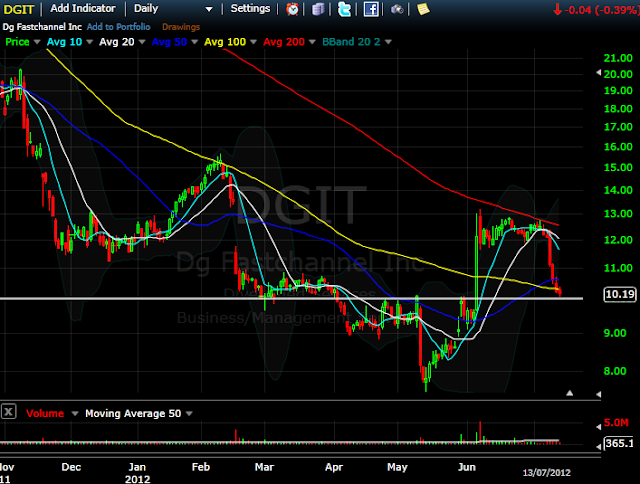The height and width of the screenshot is (484, 640).
Task: Expand the Price indicator dropdown arrow
Action: point(37,42)
